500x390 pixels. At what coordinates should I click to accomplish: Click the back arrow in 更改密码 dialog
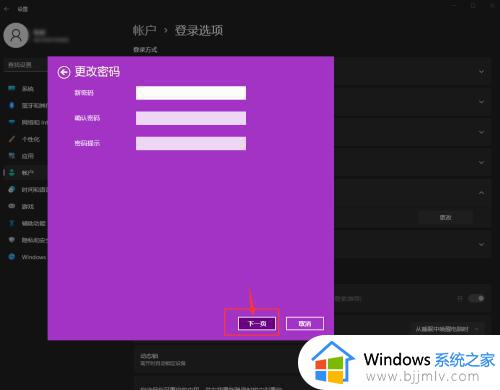tap(63, 72)
